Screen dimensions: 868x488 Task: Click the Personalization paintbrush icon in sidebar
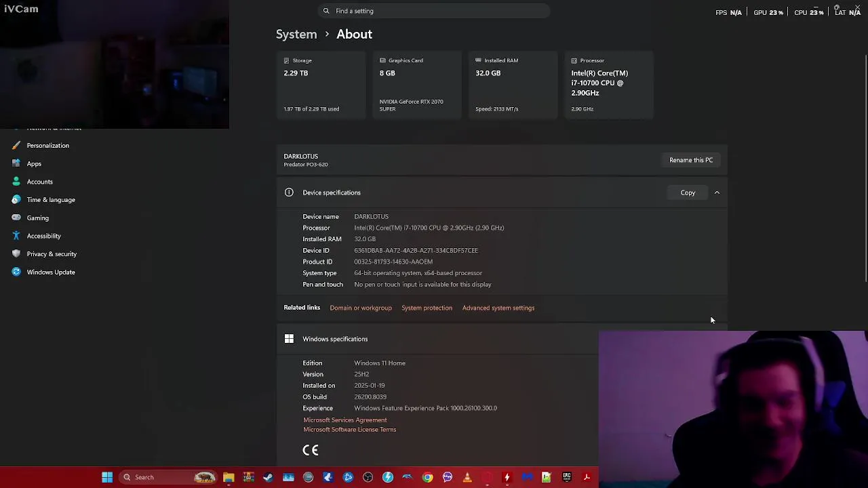click(16, 145)
